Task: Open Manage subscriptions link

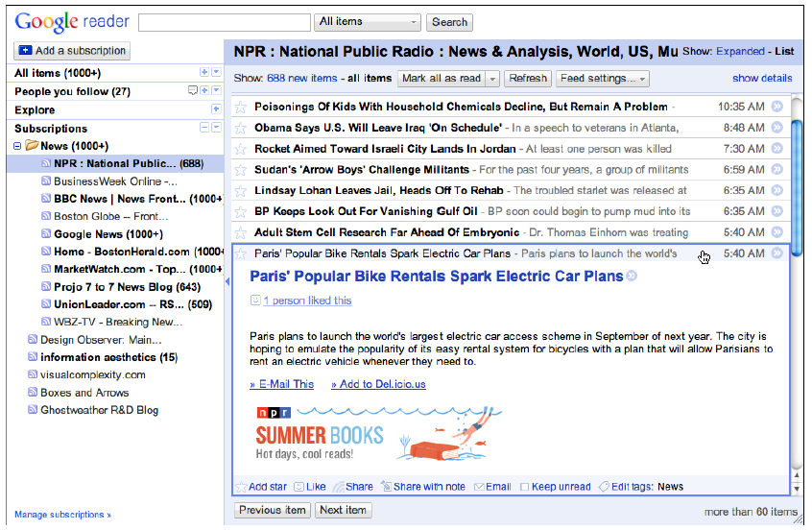Action: 62,515
